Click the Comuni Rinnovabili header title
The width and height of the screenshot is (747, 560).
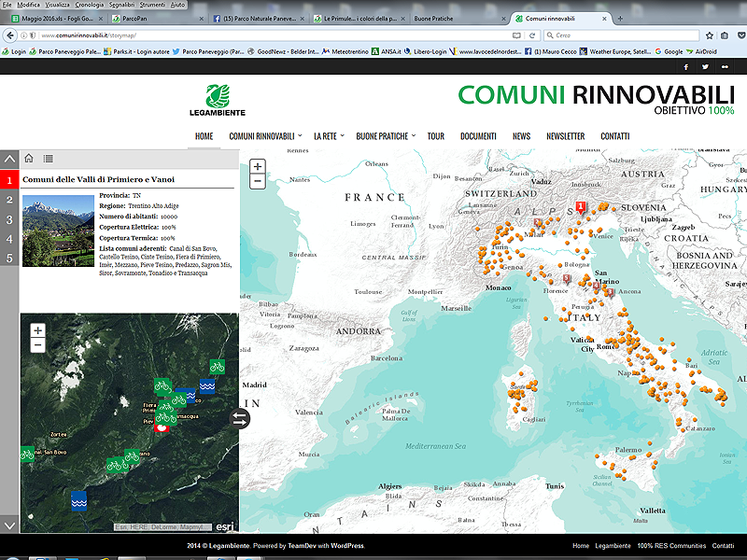pyautogui.click(x=596, y=100)
